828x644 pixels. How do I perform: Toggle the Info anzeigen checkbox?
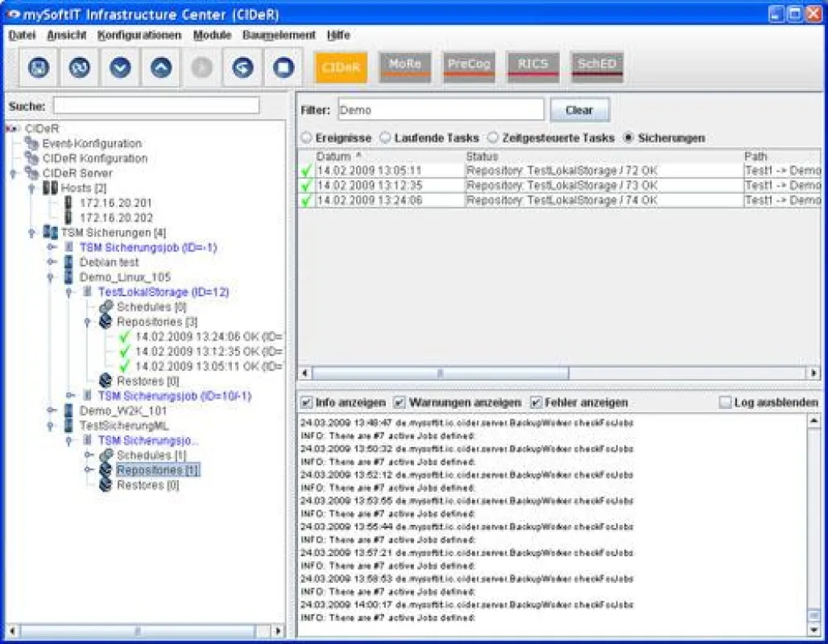point(306,402)
